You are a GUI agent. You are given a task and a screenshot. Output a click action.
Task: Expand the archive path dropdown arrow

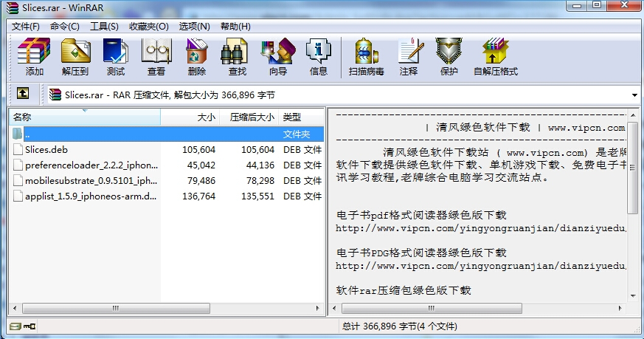click(634, 95)
